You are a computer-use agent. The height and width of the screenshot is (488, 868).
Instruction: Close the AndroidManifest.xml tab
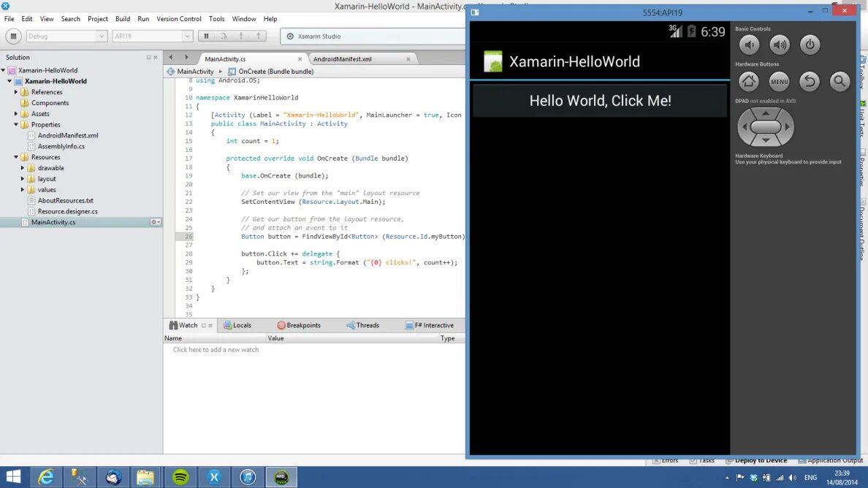[x=408, y=59]
